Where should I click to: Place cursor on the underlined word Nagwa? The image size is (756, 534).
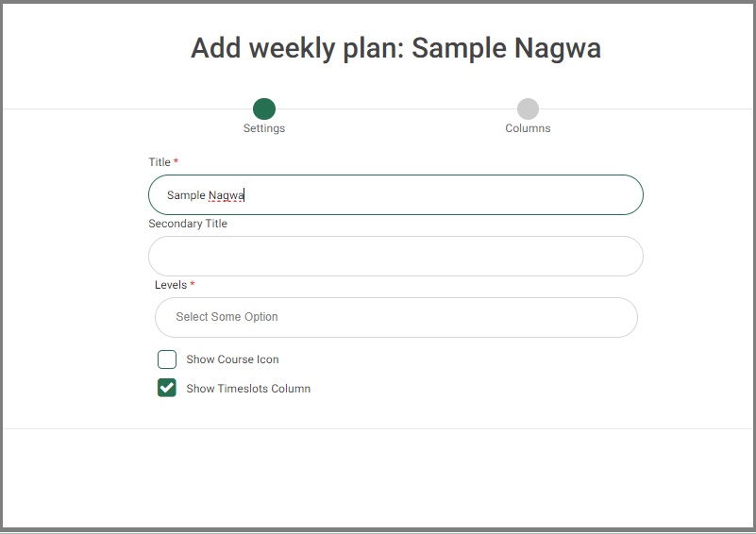pos(227,195)
